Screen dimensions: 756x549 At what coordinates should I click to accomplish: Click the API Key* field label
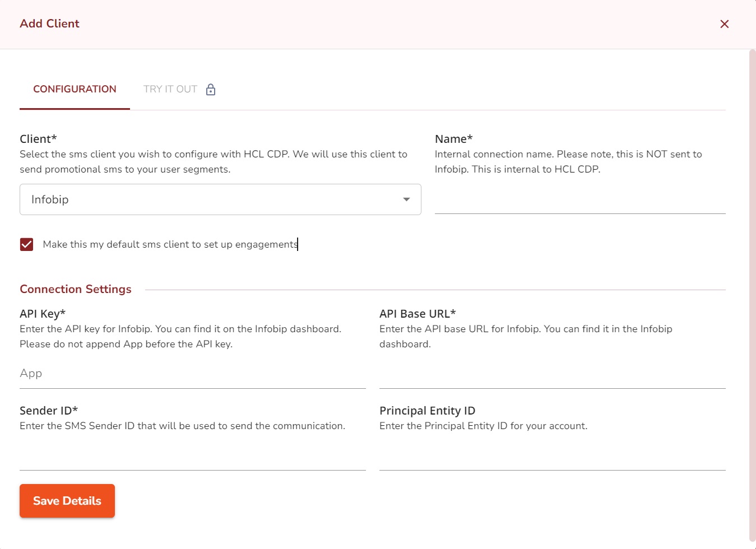[43, 314]
